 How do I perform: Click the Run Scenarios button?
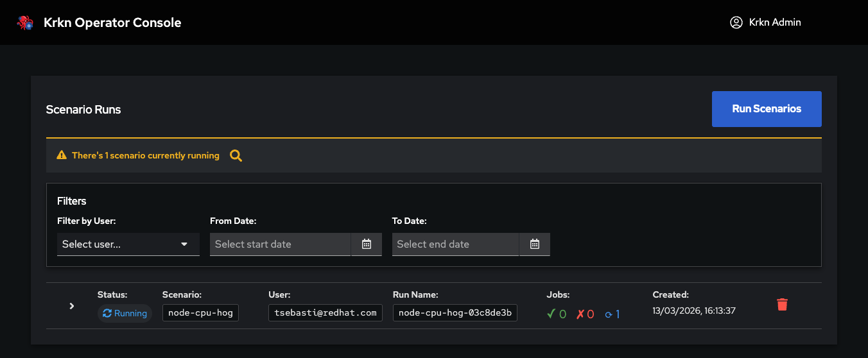767,109
